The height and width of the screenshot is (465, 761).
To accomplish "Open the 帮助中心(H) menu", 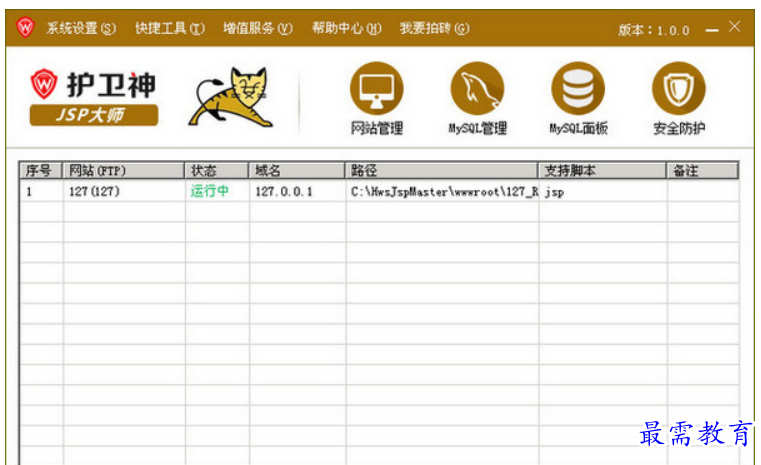I will click(347, 28).
